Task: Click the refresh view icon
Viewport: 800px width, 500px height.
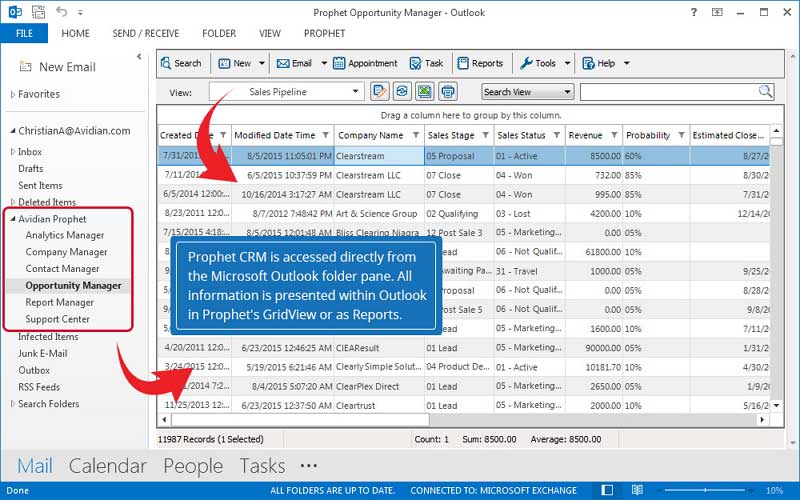Action: pos(402,92)
